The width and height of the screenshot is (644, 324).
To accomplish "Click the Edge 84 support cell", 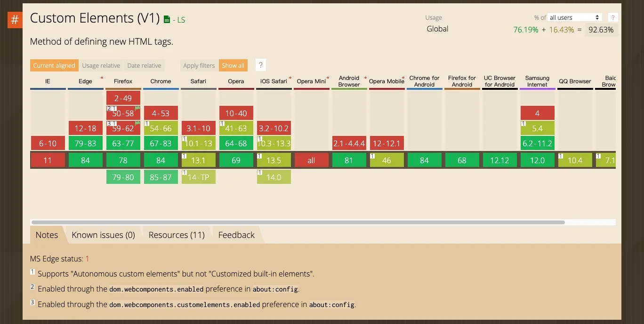I will point(85,160).
